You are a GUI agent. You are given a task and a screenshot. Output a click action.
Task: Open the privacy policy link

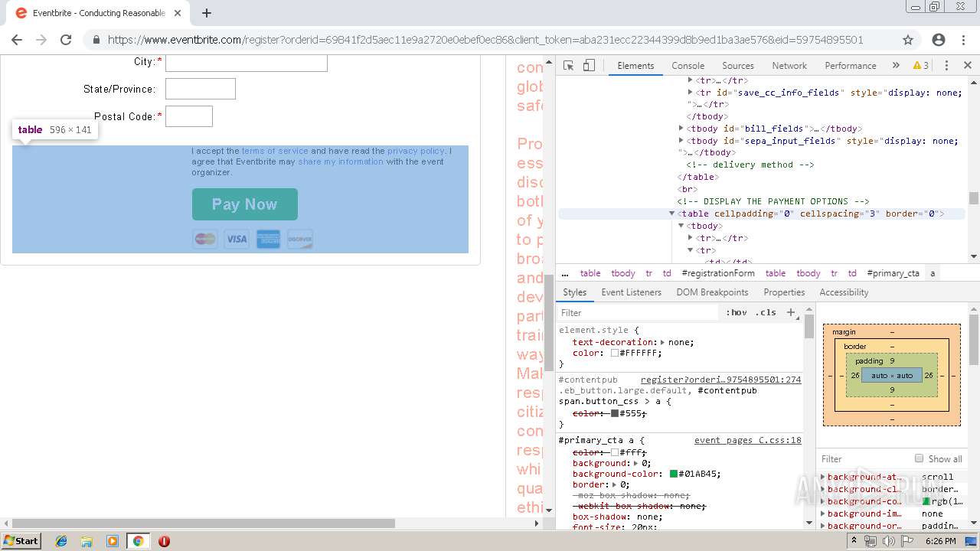click(x=416, y=151)
